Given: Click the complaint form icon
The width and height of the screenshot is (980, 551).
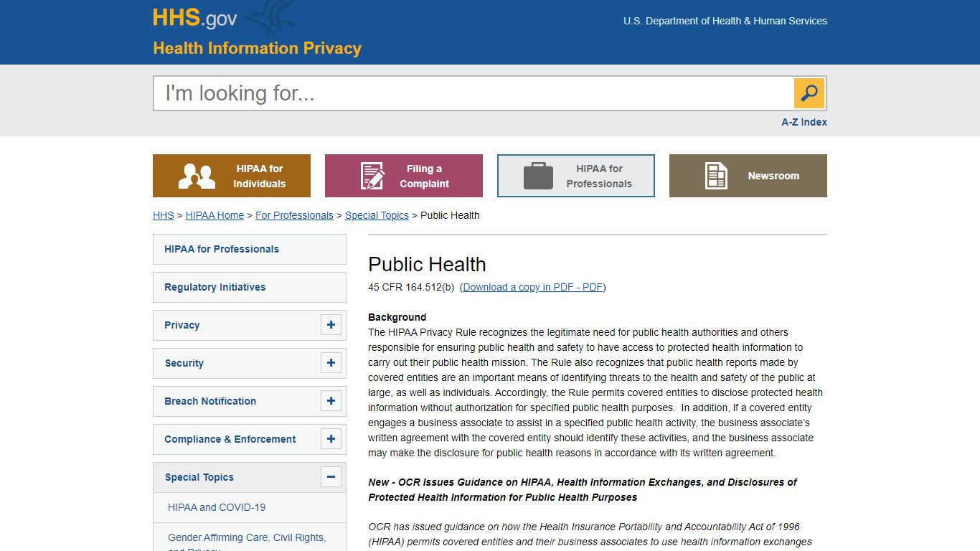Looking at the screenshot, I should tap(372, 176).
